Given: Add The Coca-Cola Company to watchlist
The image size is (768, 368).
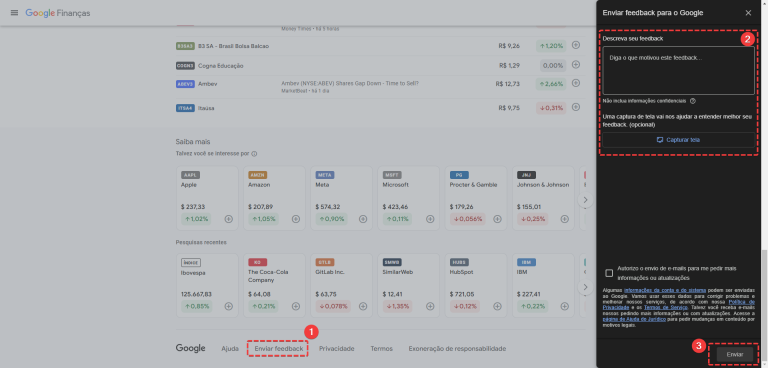Looking at the screenshot, I should 296,306.
